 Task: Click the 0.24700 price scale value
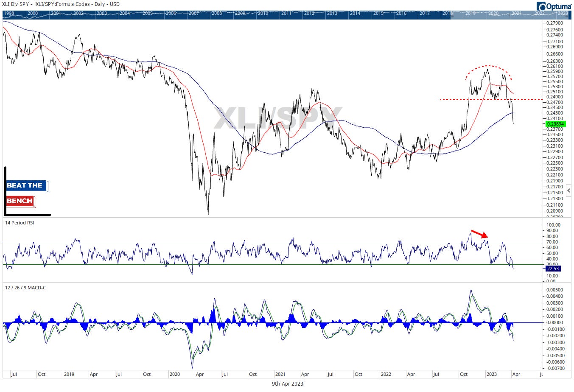pos(555,102)
